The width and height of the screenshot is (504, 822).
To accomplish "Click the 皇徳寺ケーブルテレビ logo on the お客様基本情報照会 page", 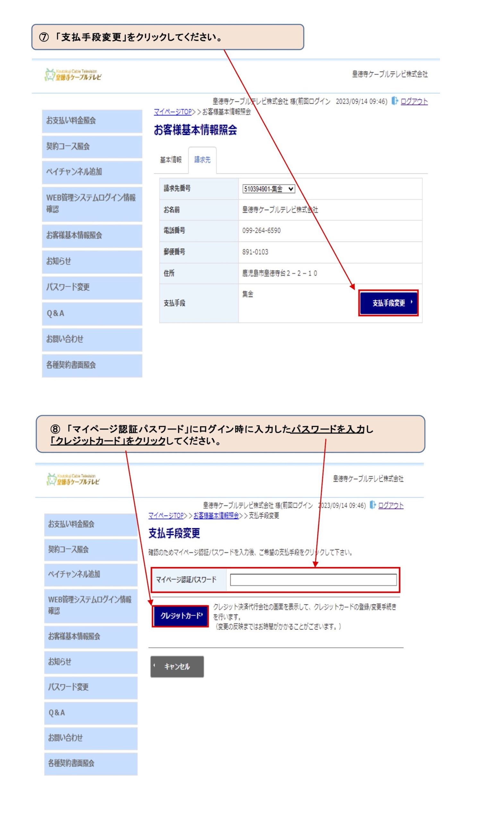I will point(73,75).
